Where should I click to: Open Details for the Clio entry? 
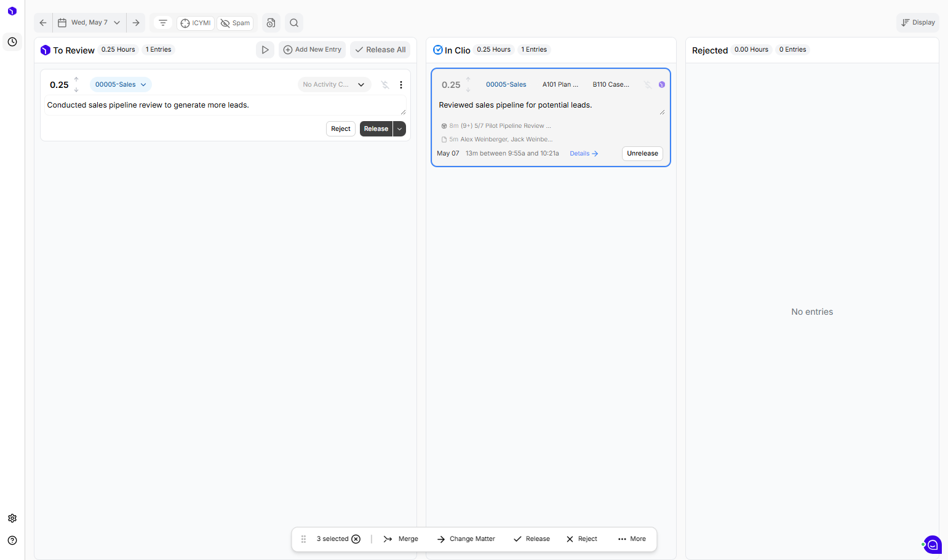(x=584, y=154)
